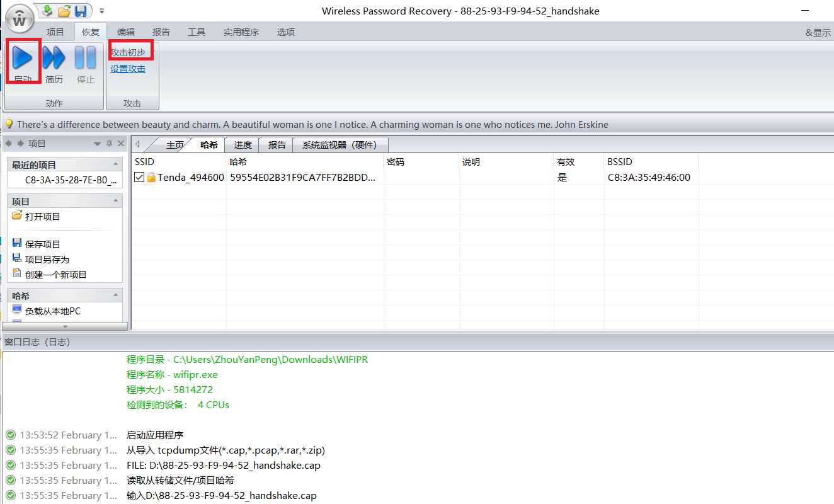Click the green check icon for 从导入 tcpdump文件 log
This screenshot has height=504, width=834.
[11, 450]
